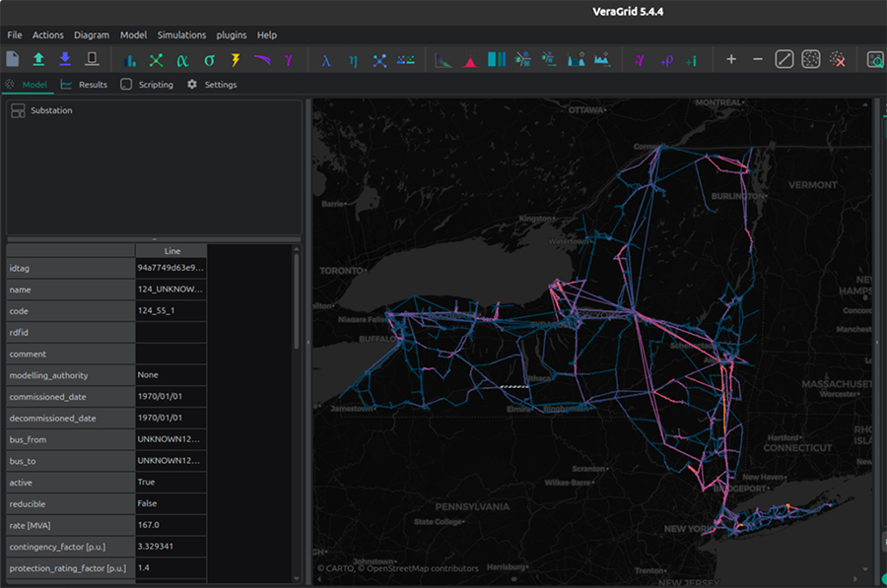Click the rate [MVA] value field
The image size is (887, 588).
click(x=171, y=525)
